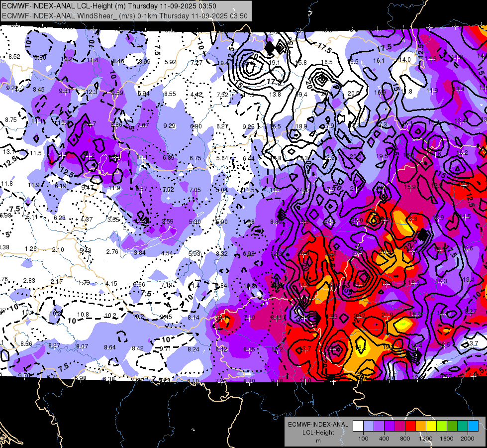
Task: Click the map value "3.84"
Action: tap(139, 252)
